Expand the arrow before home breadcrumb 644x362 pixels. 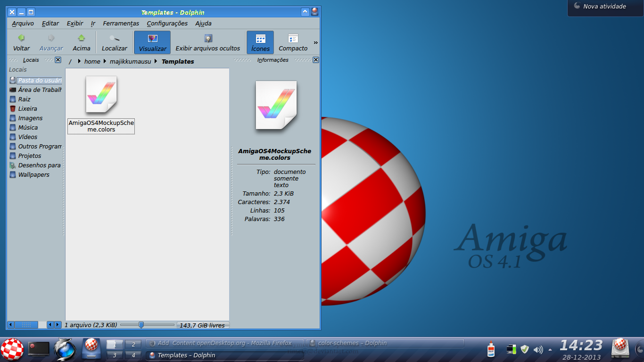(79, 61)
